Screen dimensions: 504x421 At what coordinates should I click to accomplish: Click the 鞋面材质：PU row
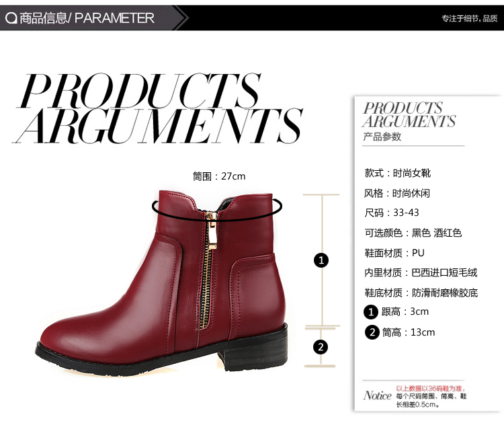[394, 253]
